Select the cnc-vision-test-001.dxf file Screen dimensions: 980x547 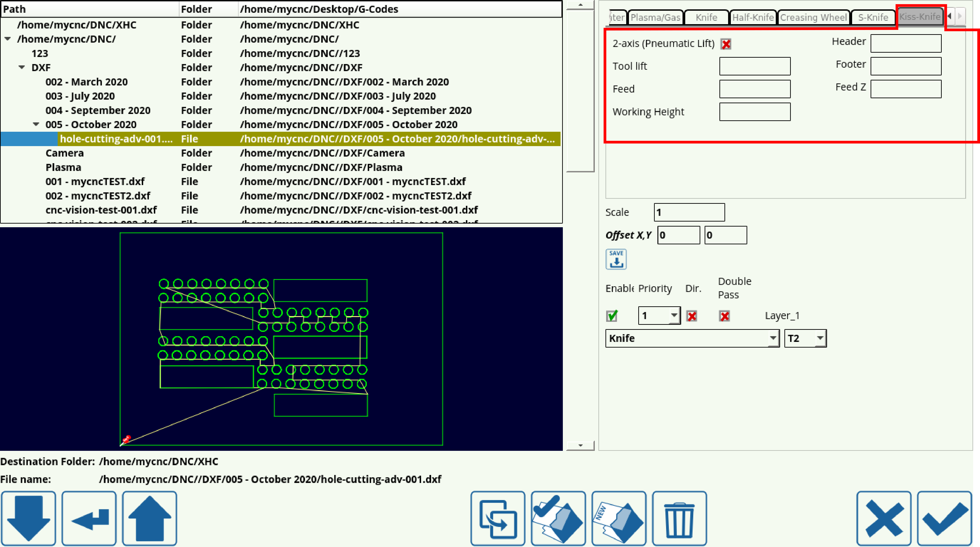click(101, 210)
